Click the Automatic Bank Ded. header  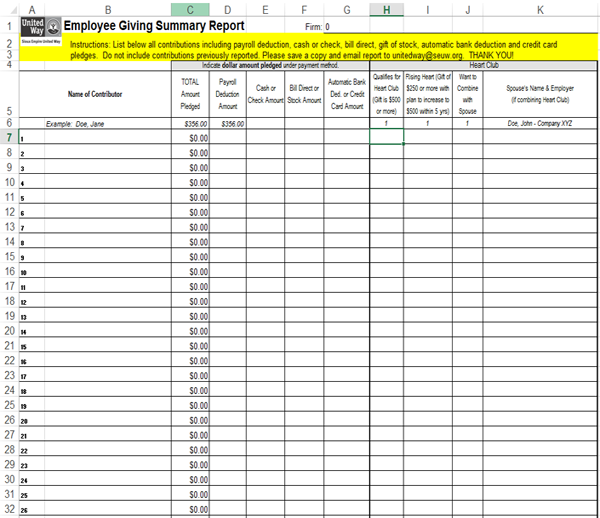click(x=347, y=94)
